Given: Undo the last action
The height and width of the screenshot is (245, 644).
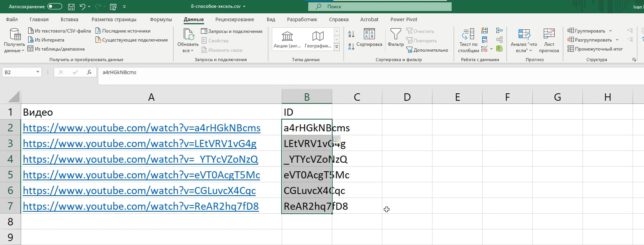Looking at the screenshot, I should click(x=82, y=6).
